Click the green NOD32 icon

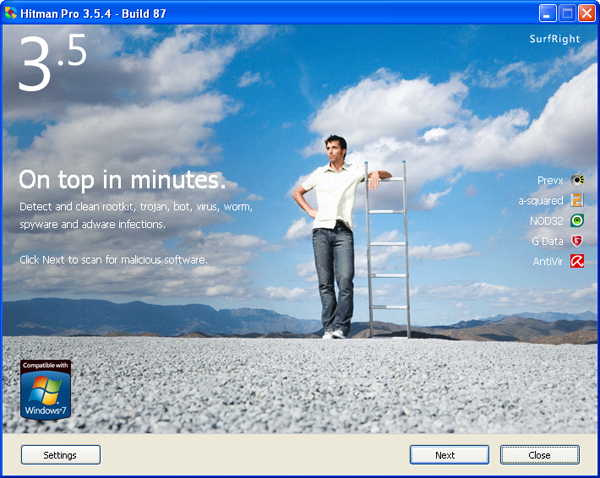[x=577, y=221]
